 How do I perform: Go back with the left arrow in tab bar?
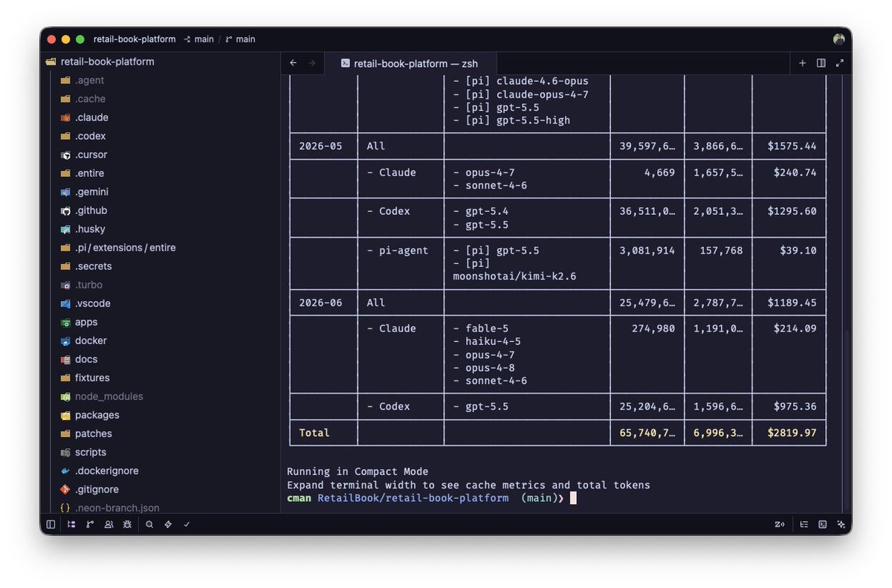293,63
